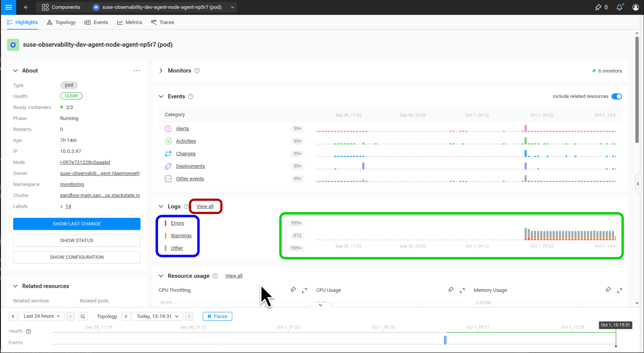Image resolution: width=644 pixels, height=353 pixels.
Task: Disable the Include related resources toggle
Action: 617,96
